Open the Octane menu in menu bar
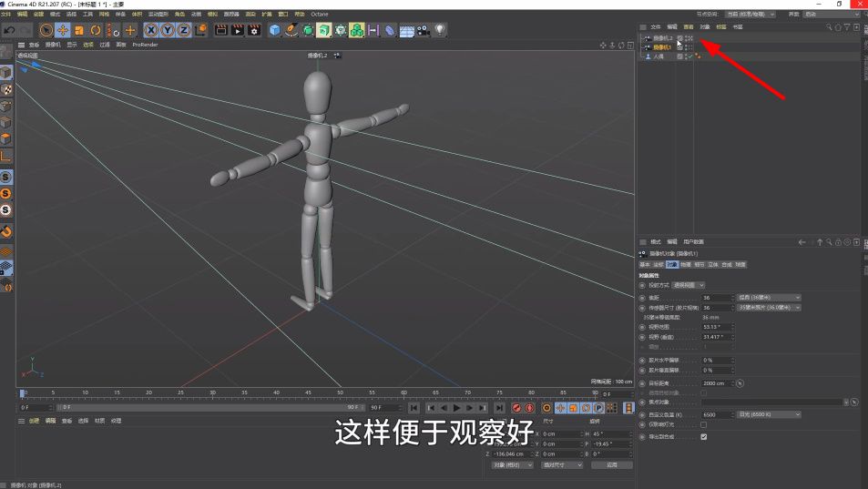Viewport: 868px width, 489px height. coord(319,15)
